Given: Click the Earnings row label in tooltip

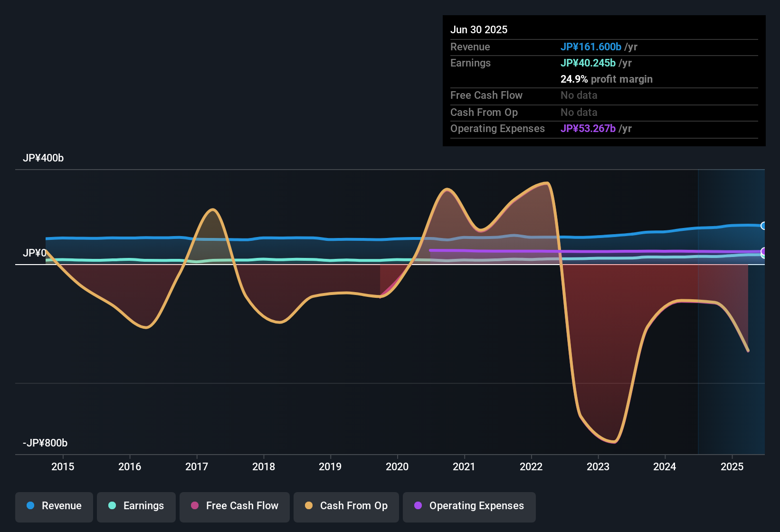Looking at the screenshot, I should (x=470, y=63).
